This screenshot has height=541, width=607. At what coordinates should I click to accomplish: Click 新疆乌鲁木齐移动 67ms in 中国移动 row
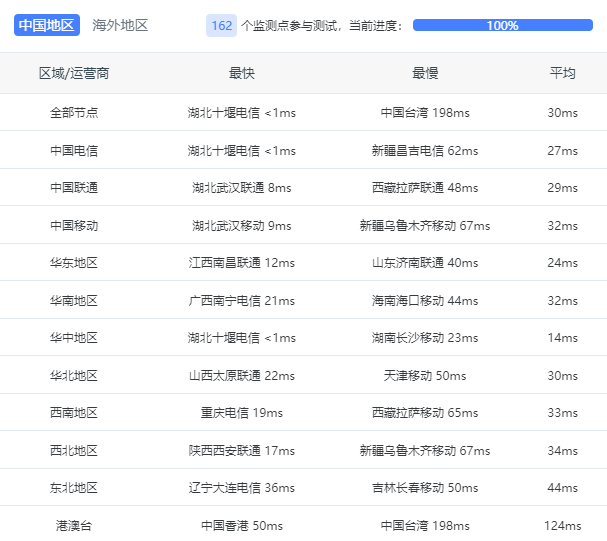click(425, 226)
